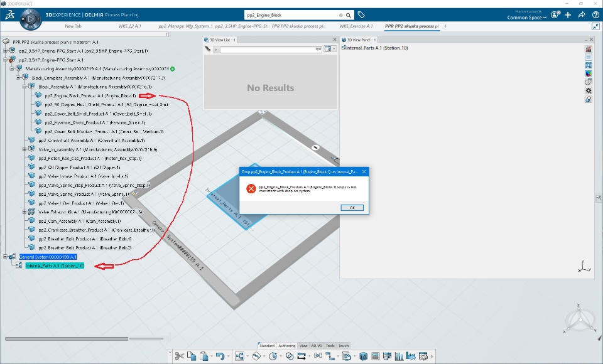Close the drop error dialog with X

[x=364, y=172]
